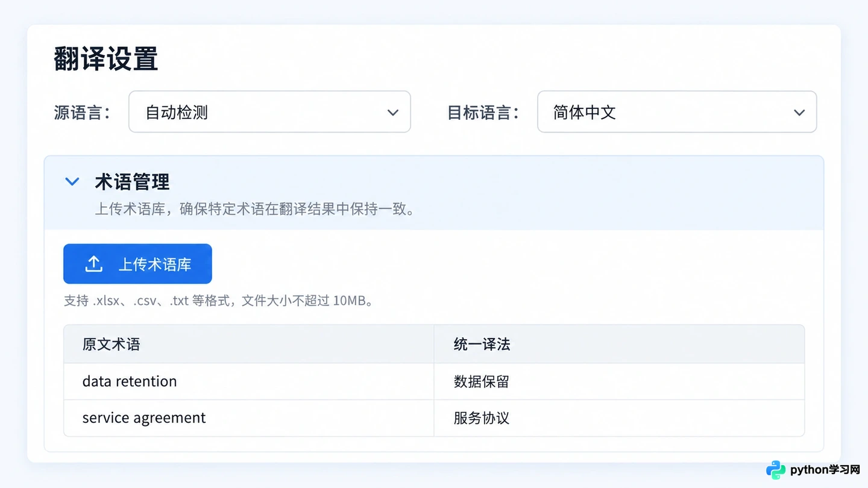Click the 源语言 field label

point(82,113)
